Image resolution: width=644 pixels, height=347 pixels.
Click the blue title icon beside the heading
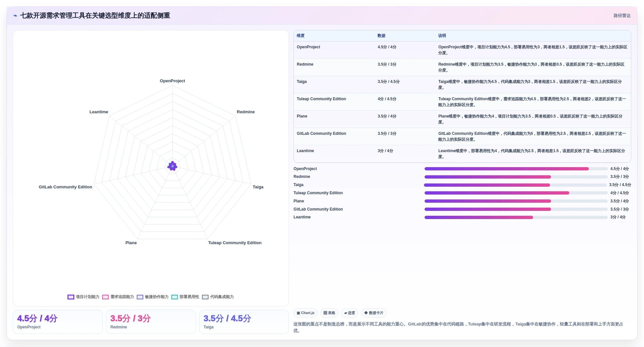click(x=15, y=16)
